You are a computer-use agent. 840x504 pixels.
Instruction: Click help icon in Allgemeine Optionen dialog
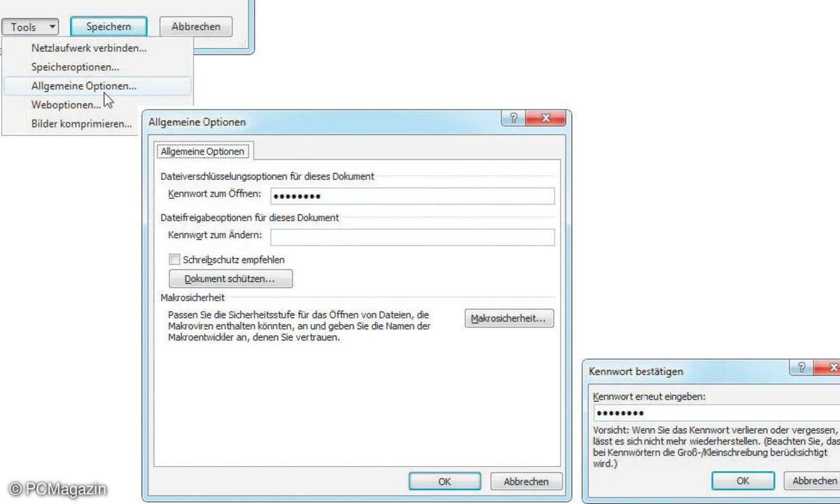(512, 119)
